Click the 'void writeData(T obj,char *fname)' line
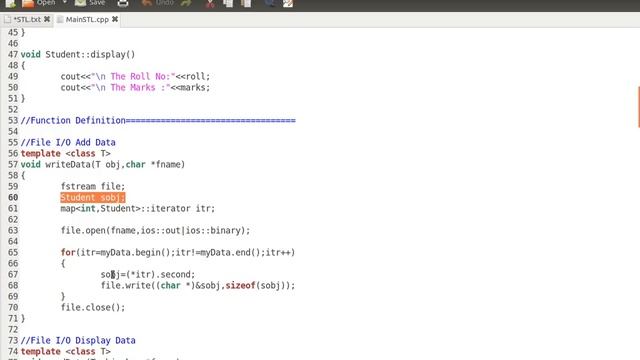This screenshot has width=640, height=360. click(x=102, y=164)
